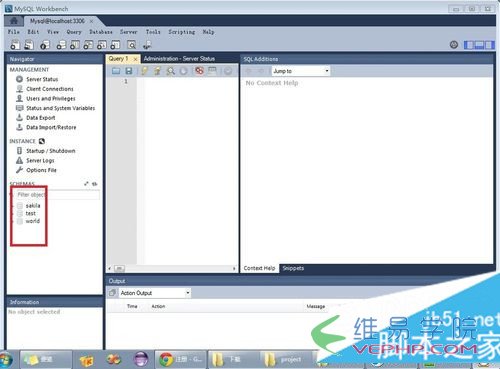The width and height of the screenshot is (500, 369).
Task: Click the create new table icon
Action: (75, 45)
